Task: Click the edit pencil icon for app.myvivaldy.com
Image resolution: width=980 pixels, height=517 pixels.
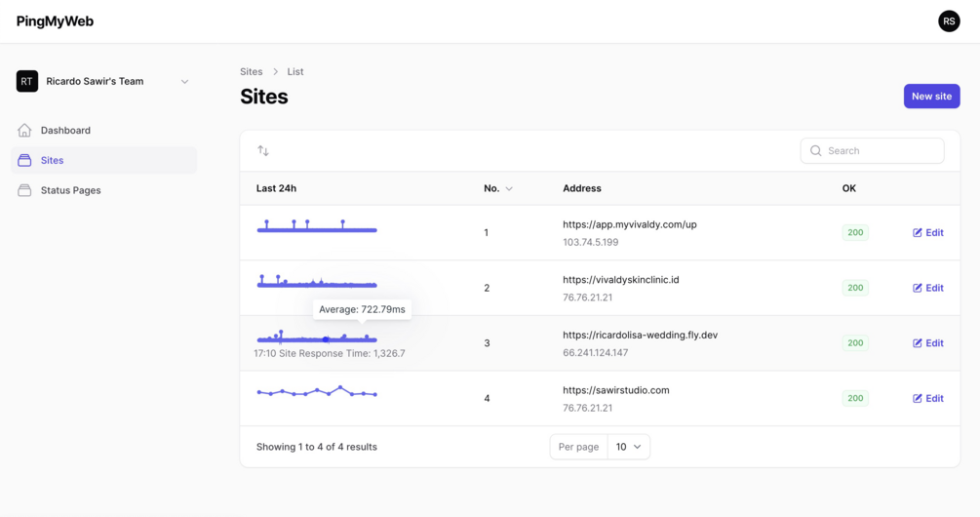Action: [918, 233]
